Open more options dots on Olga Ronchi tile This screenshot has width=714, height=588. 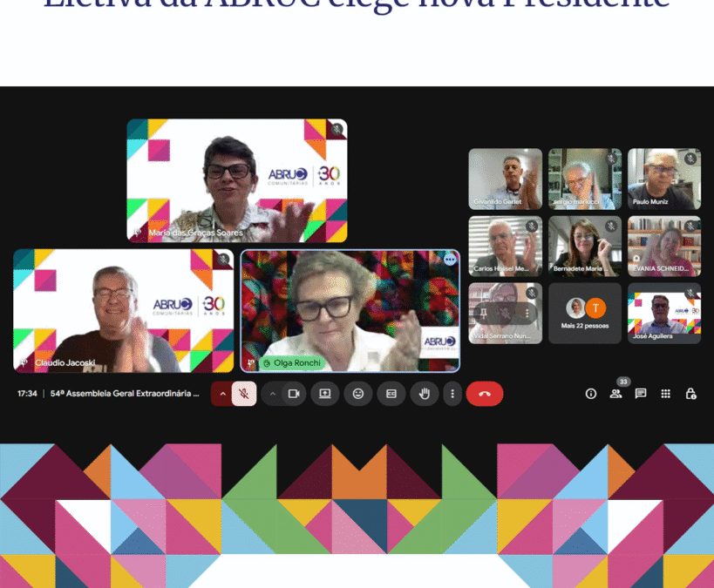coord(450,260)
